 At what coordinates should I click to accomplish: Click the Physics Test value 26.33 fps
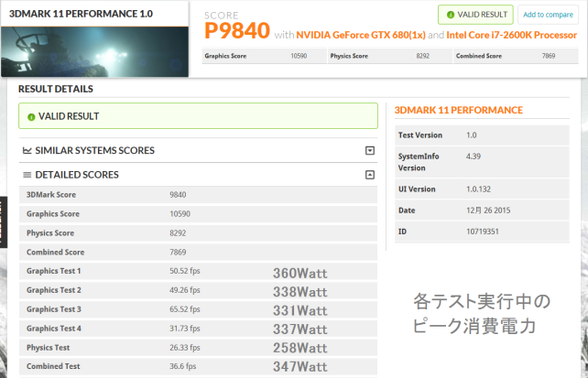click(x=185, y=347)
